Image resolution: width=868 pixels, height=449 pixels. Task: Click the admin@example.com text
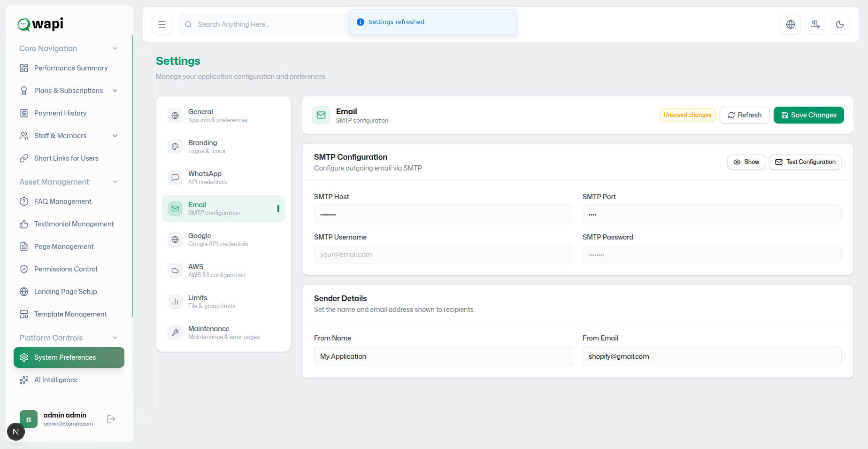pyautogui.click(x=68, y=424)
